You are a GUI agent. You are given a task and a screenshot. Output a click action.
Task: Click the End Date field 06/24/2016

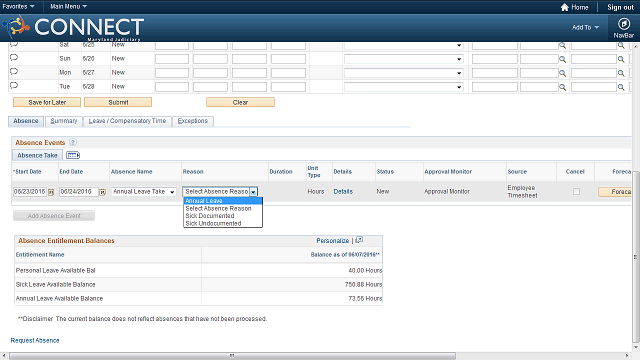coord(79,191)
